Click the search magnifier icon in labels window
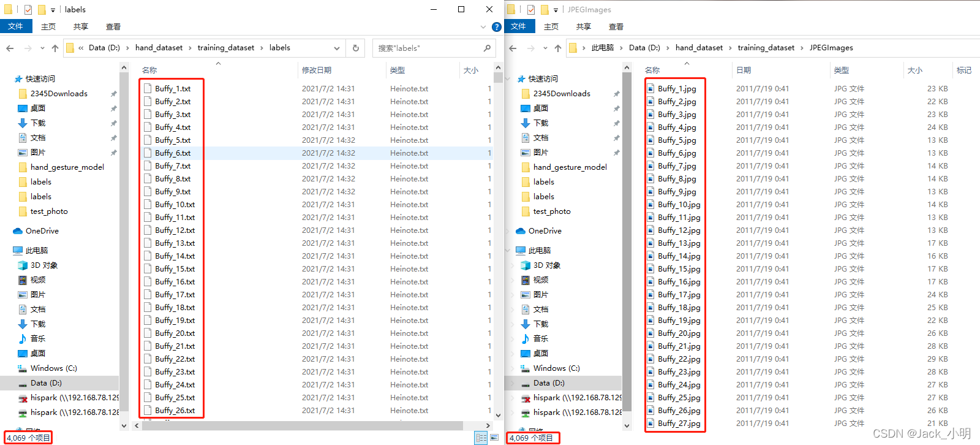980x445 pixels. [x=487, y=48]
